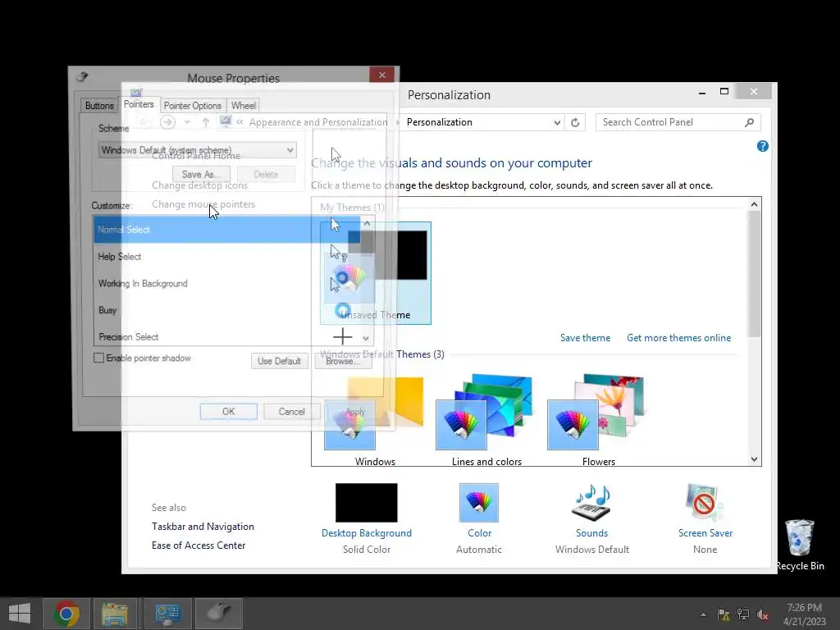840x630 pixels.
Task: Click Change mouse pointers link
Action: (x=203, y=204)
